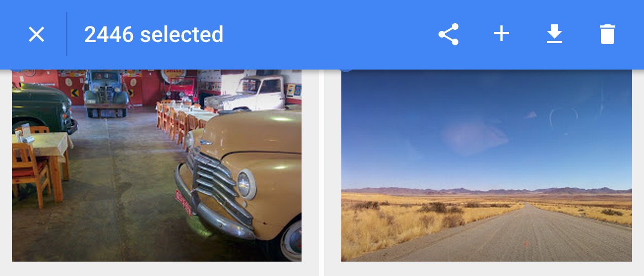
Task: Click the dark green car at edge
Action: tap(41, 107)
